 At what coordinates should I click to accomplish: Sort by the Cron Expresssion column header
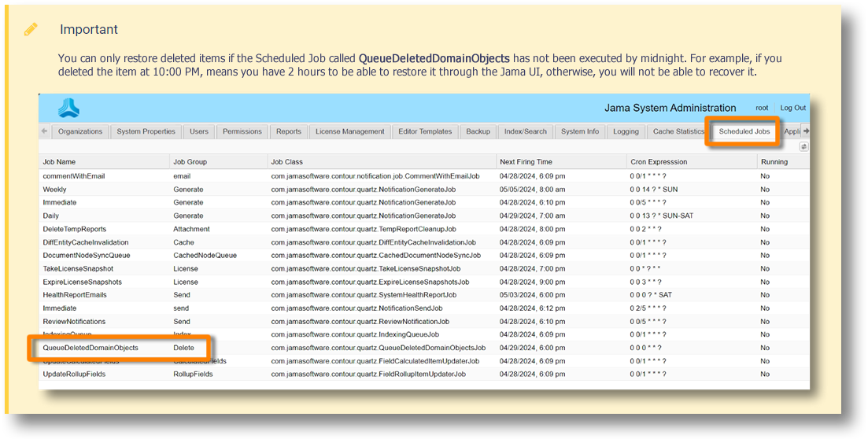pos(692,162)
